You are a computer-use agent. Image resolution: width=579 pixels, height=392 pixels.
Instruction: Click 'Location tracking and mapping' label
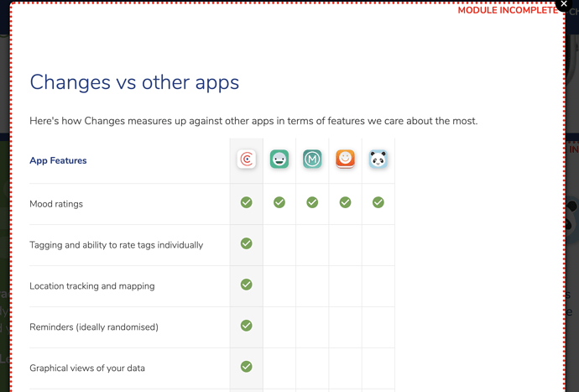92,286
